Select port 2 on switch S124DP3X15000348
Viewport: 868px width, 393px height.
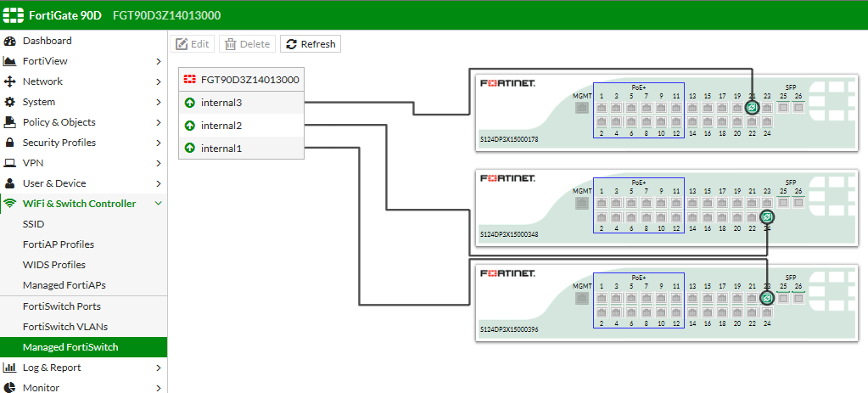point(602,216)
